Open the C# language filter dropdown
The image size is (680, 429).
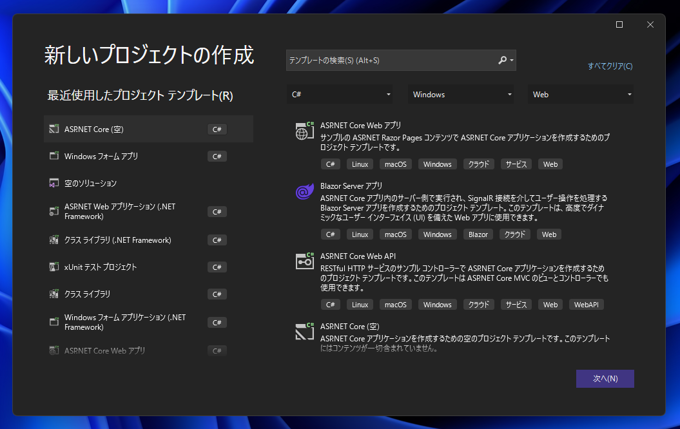tap(340, 94)
